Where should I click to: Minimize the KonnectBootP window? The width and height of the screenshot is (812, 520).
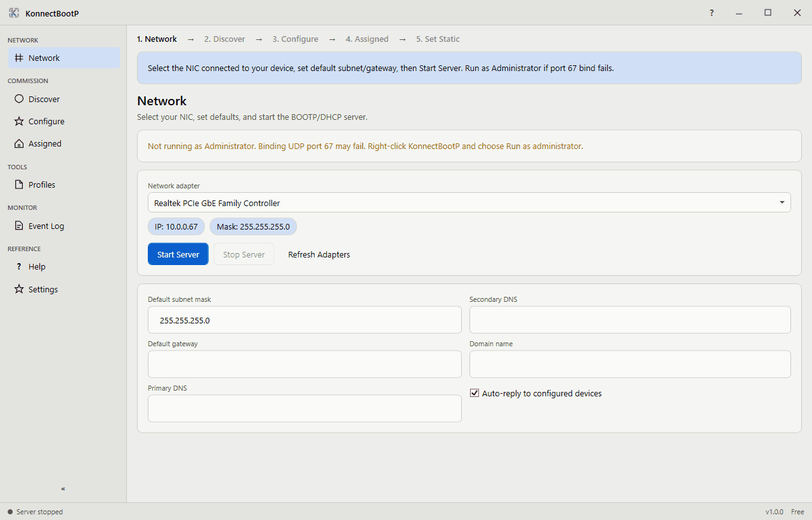739,13
